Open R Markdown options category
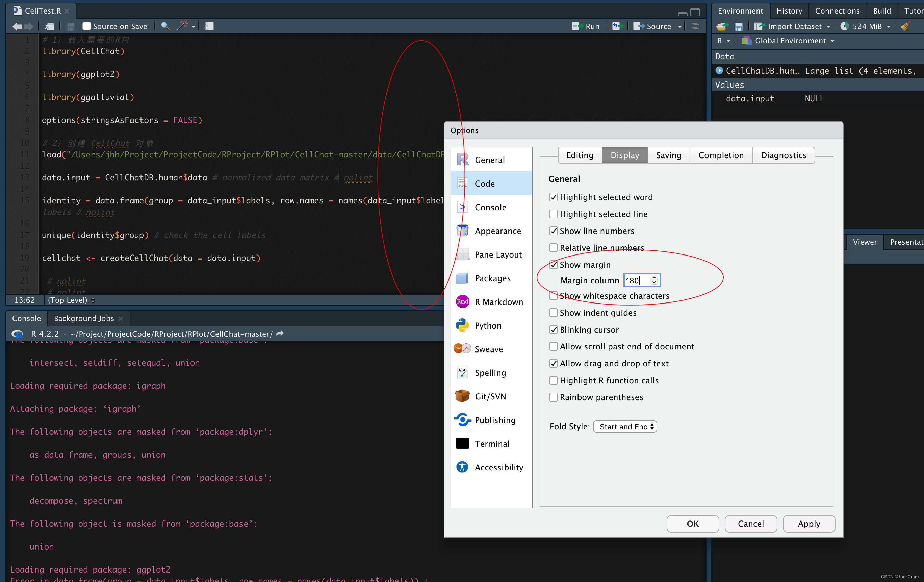This screenshot has height=582, width=924. (498, 302)
